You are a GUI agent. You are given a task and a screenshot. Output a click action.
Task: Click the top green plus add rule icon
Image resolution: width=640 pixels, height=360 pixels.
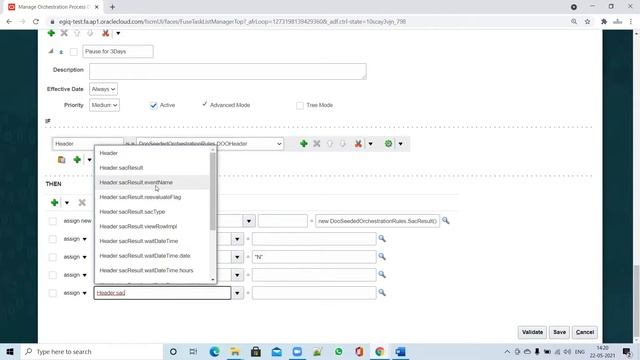pyautogui.click(x=51, y=33)
